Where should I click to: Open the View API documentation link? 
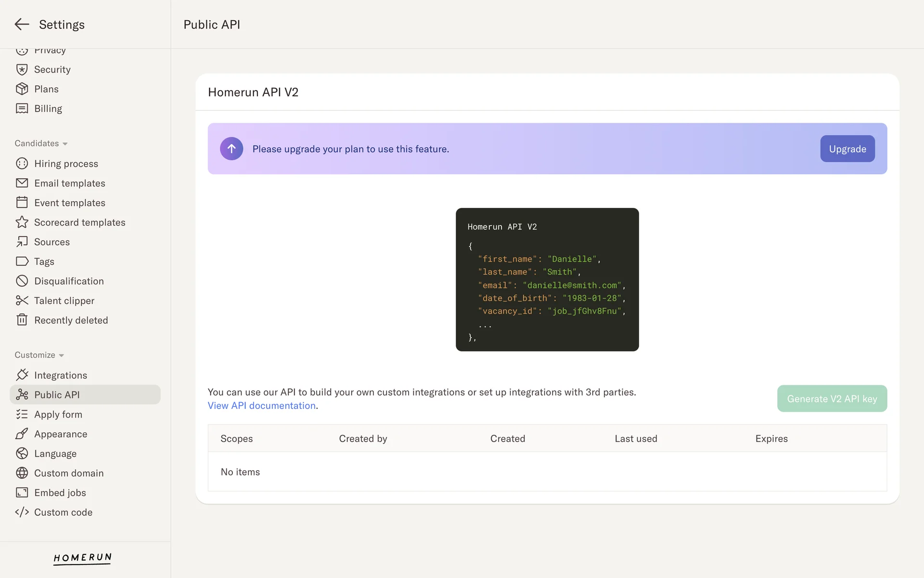point(261,406)
